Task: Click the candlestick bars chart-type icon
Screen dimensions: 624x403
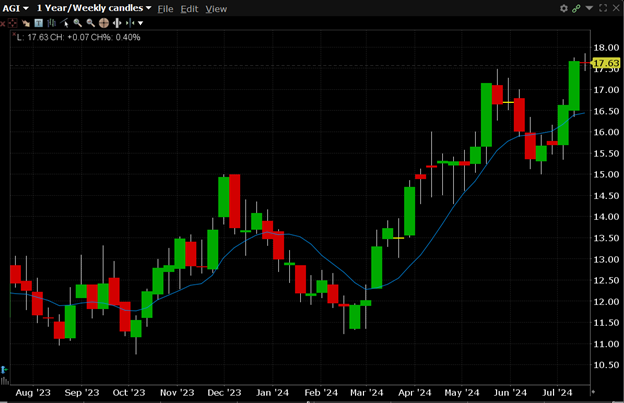Action: [51, 23]
